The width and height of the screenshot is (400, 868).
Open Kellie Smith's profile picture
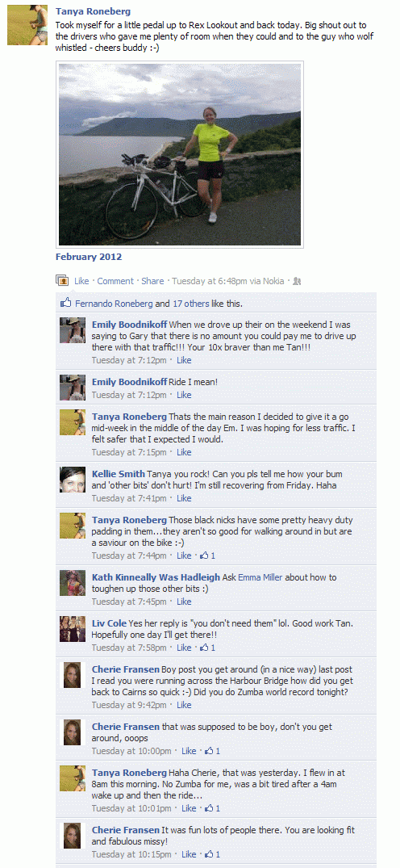click(73, 480)
